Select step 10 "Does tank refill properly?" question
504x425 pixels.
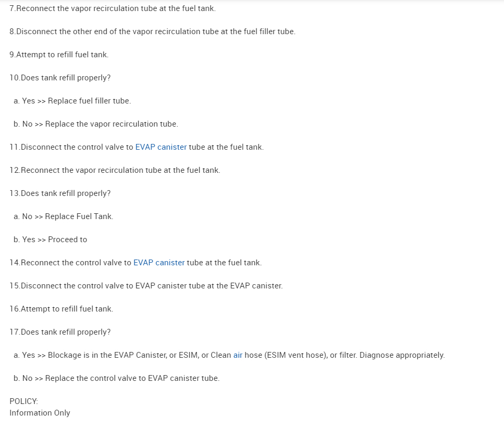[60, 78]
